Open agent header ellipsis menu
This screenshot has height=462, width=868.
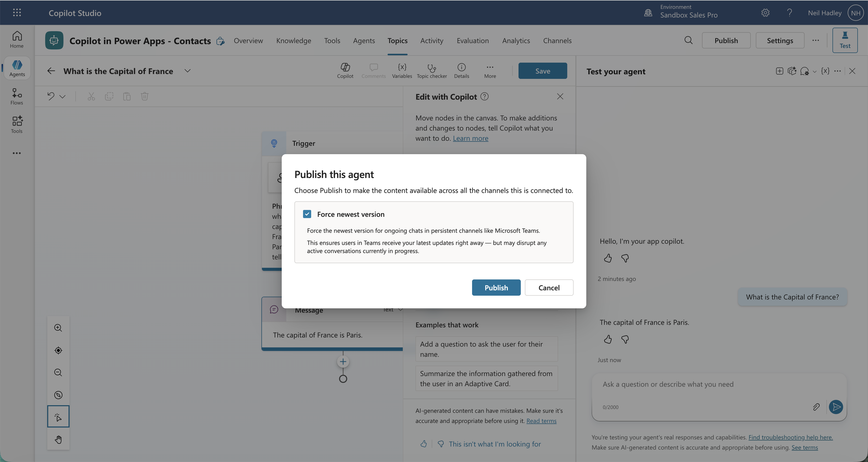[815, 40]
